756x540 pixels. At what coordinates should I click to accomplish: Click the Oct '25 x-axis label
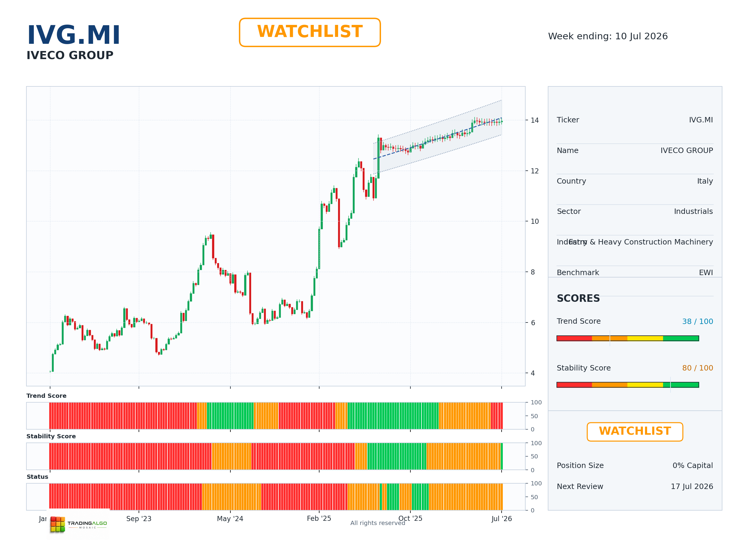[410, 518]
